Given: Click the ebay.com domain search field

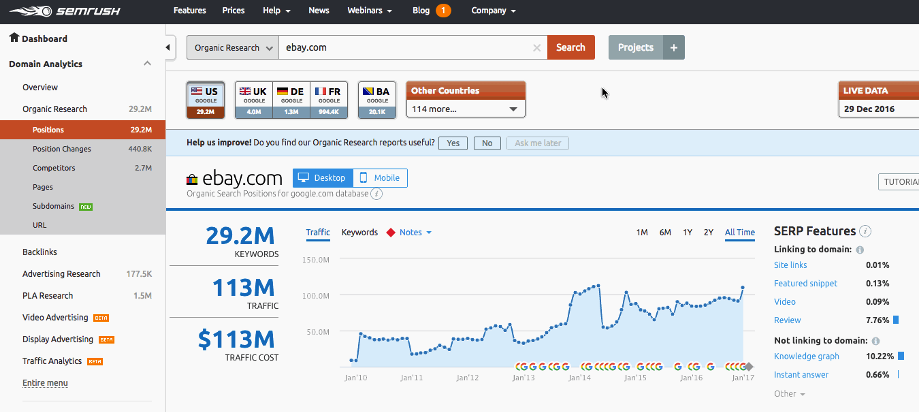Looking at the screenshot, I should 405,47.
